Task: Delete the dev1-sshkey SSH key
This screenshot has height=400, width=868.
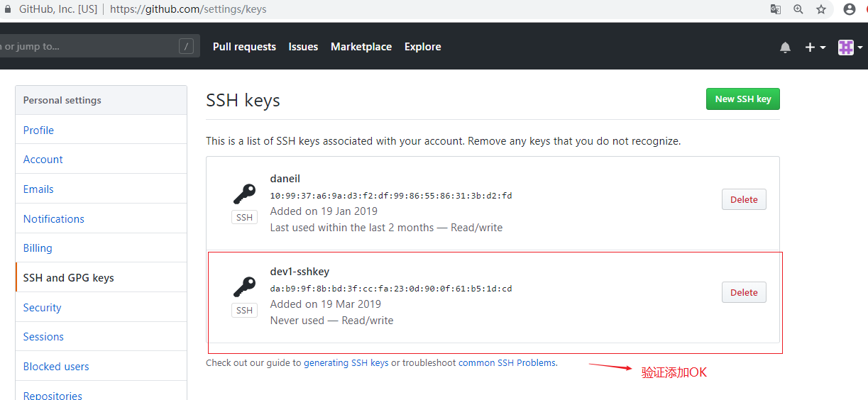Action: click(744, 292)
